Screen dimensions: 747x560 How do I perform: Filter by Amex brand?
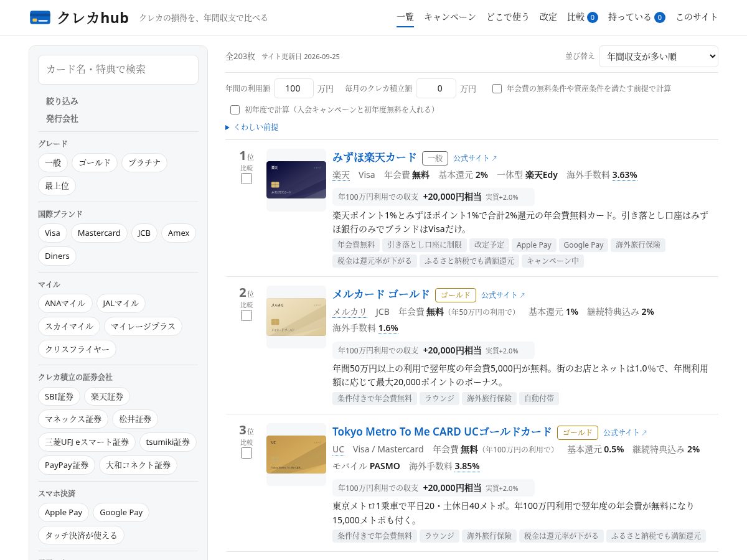[x=179, y=233]
